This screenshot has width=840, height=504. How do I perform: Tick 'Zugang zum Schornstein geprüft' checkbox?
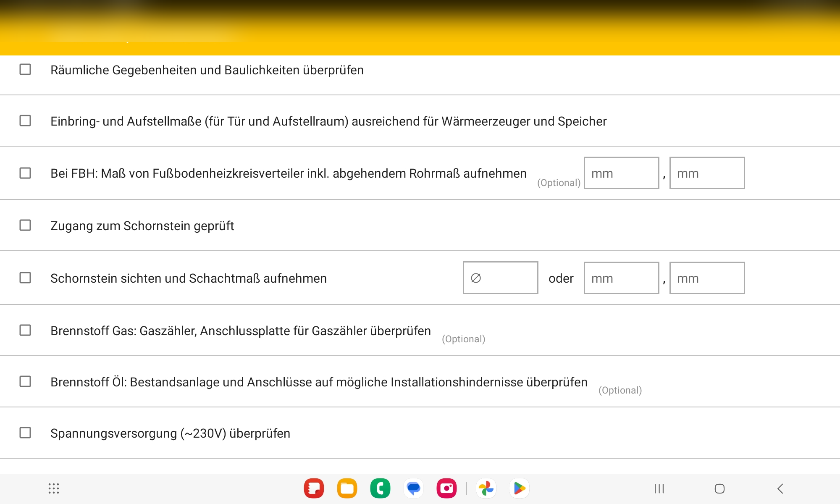coord(25,225)
